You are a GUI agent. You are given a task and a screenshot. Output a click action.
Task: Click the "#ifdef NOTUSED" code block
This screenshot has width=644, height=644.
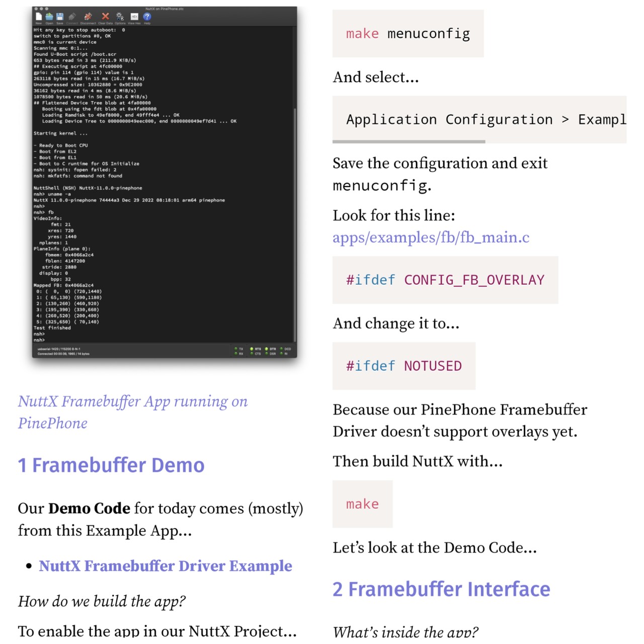[404, 366]
